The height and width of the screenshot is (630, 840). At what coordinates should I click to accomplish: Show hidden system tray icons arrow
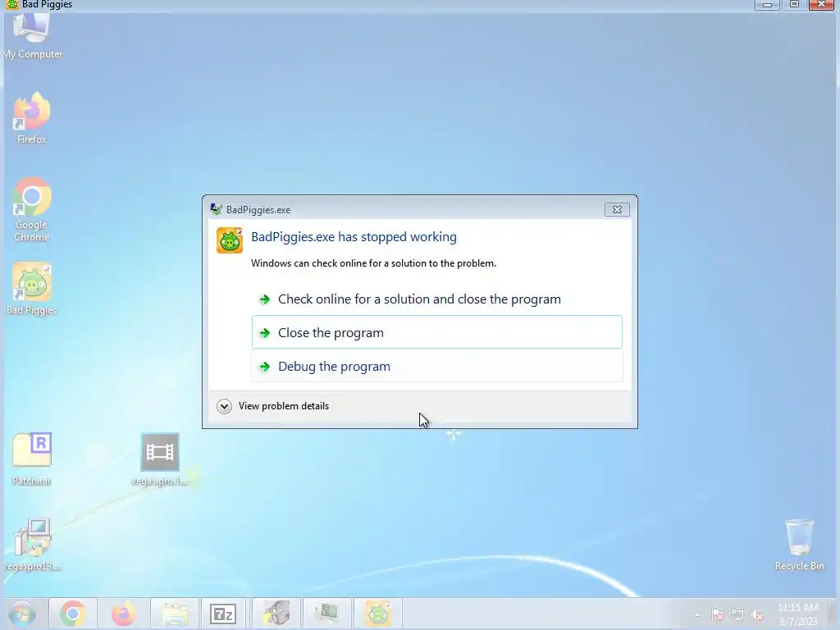click(697, 614)
